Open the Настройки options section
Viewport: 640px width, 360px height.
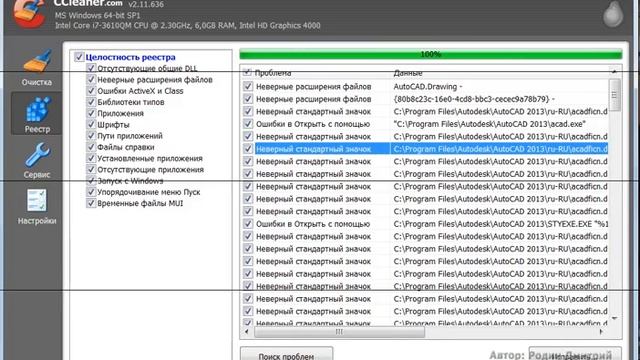(37, 207)
